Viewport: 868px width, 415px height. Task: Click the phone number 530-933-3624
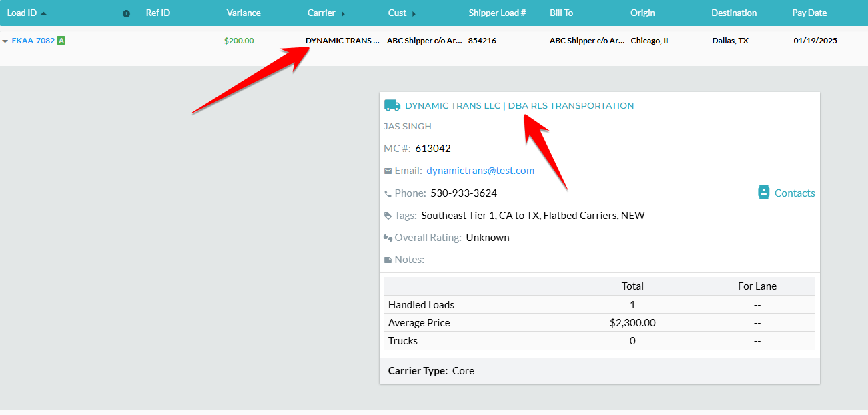(x=464, y=193)
